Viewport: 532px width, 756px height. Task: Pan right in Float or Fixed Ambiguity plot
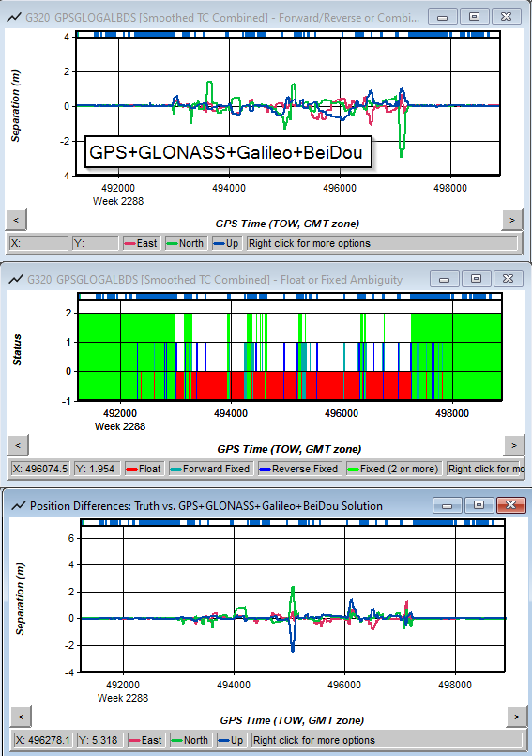point(514,445)
